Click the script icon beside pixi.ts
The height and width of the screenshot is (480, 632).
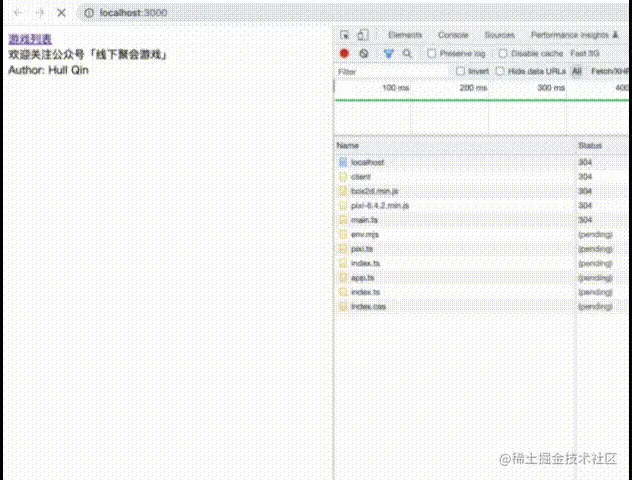(x=343, y=249)
